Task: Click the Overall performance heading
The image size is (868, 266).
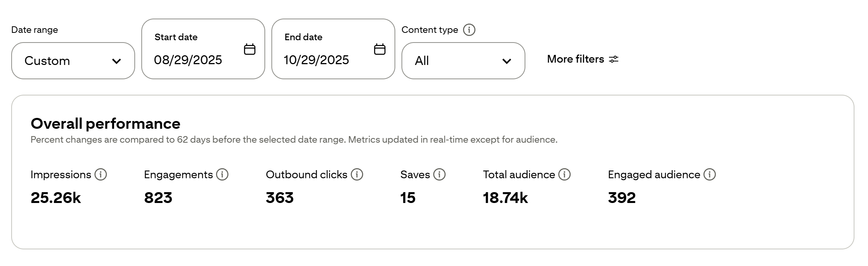Action: pos(105,124)
